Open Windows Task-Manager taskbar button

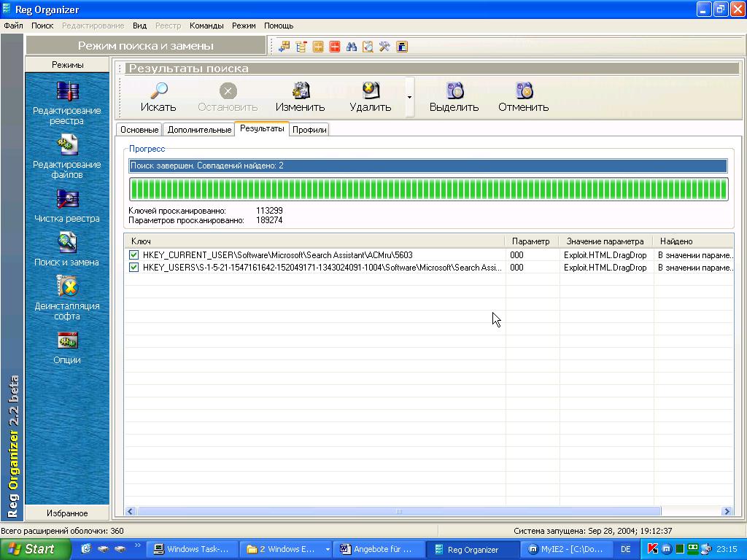(x=192, y=549)
